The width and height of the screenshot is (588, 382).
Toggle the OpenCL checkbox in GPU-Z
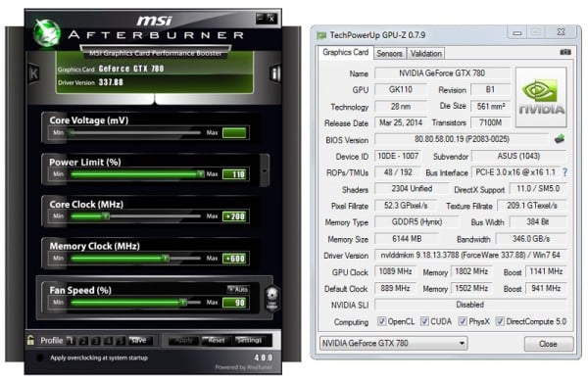pyautogui.click(x=382, y=321)
